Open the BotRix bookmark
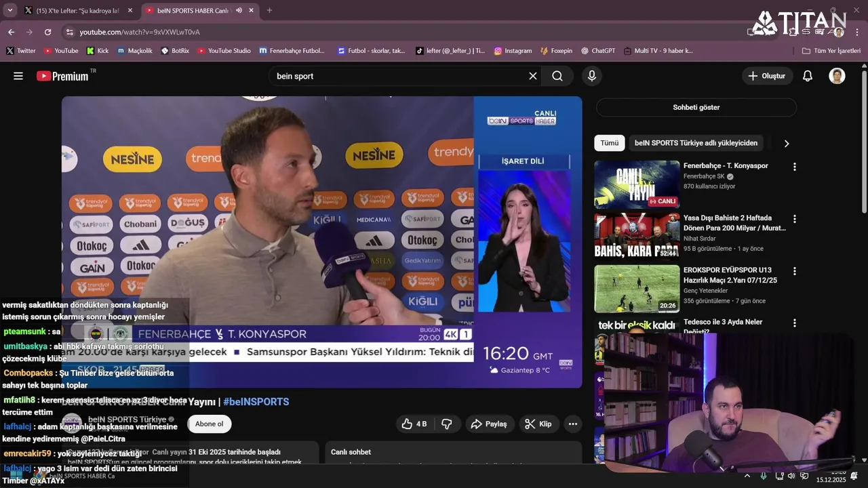The width and height of the screenshot is (868, 488). click(x=175, y=51)
